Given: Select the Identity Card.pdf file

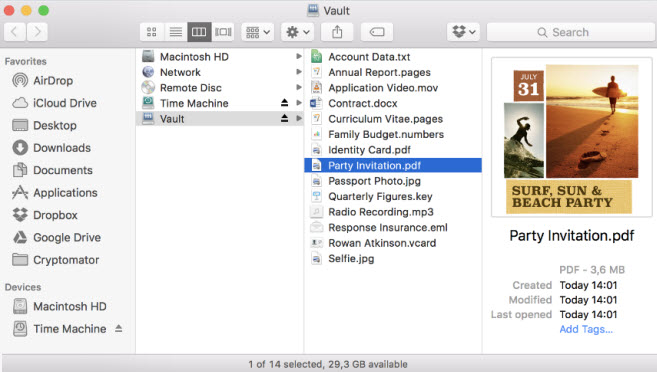Looking at the screenshot, I should click(393, 150).
